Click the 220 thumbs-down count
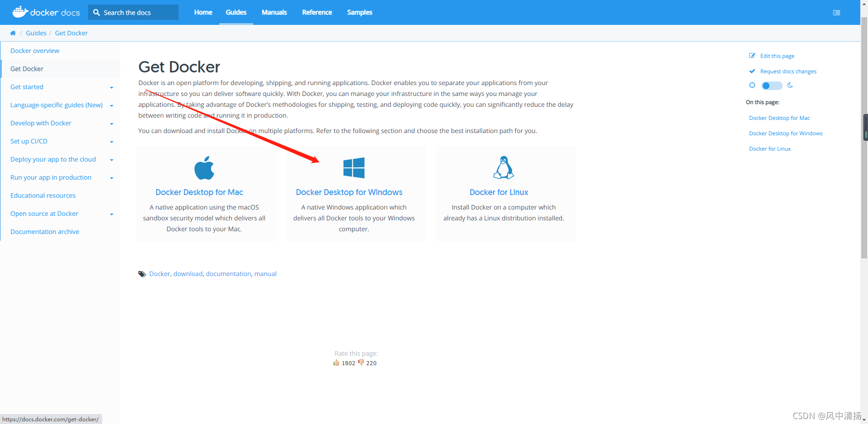 (371, 363)
